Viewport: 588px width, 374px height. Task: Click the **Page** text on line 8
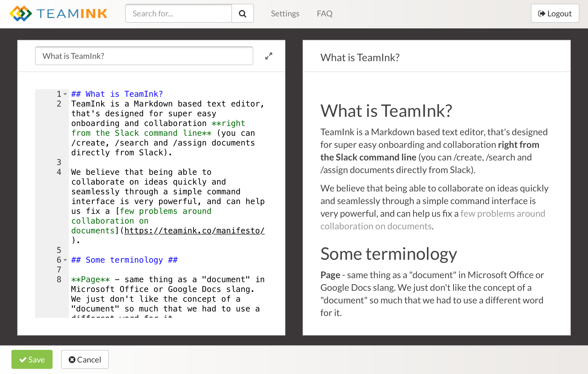tap(90, 280)
